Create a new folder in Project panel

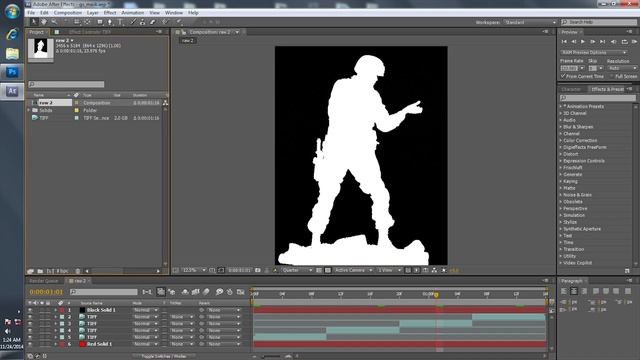click(x=40, y=271)
